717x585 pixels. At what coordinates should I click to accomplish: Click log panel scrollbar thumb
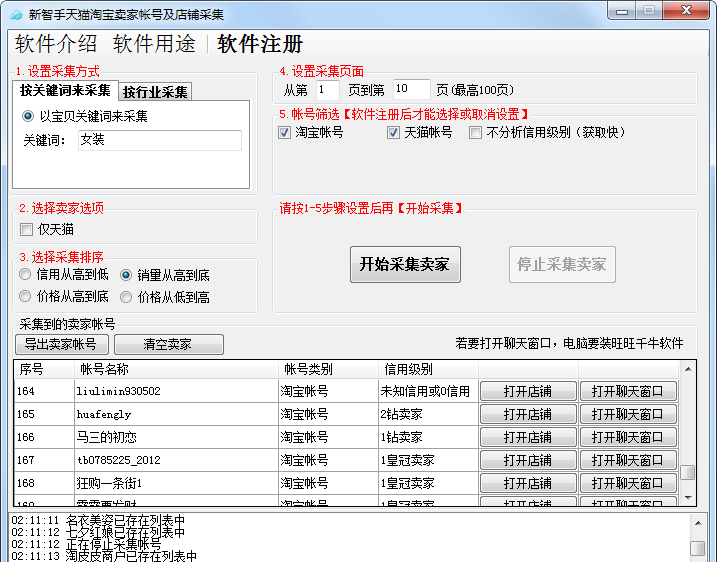(x=698, y=548)
